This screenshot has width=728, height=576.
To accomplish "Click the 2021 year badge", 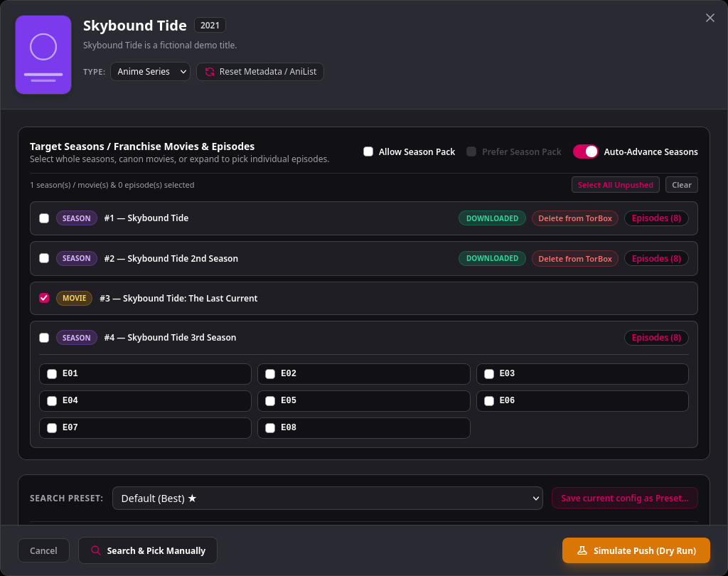I will [x=210, y=25].
